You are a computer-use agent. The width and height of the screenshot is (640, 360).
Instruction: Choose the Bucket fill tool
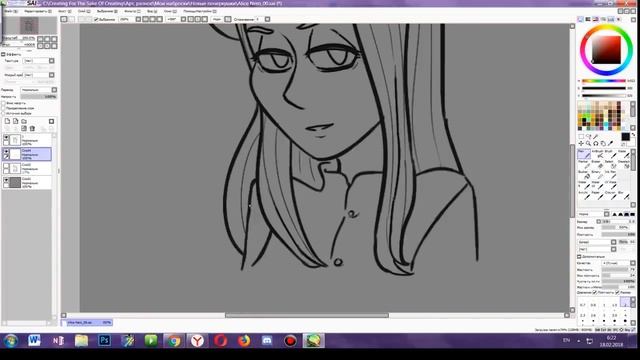[584, 174]
